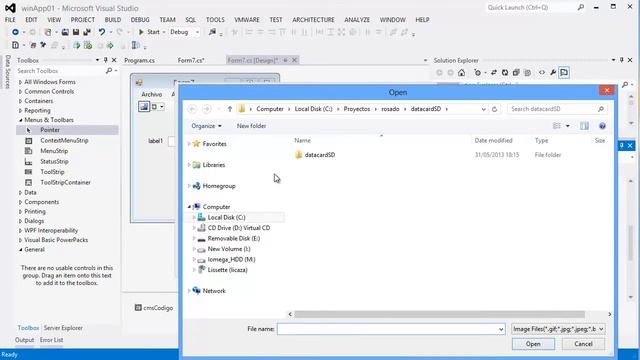Collapse Menus & Toolbars group

point(20,120)
